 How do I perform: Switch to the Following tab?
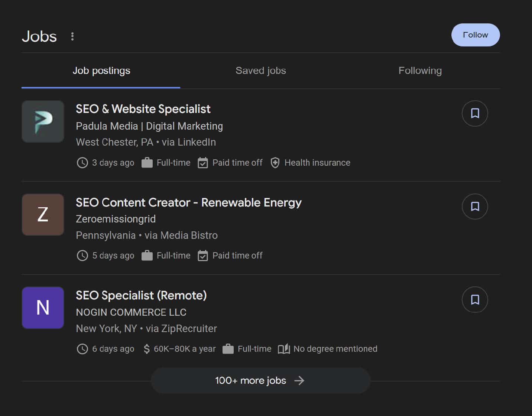[420, 71]
